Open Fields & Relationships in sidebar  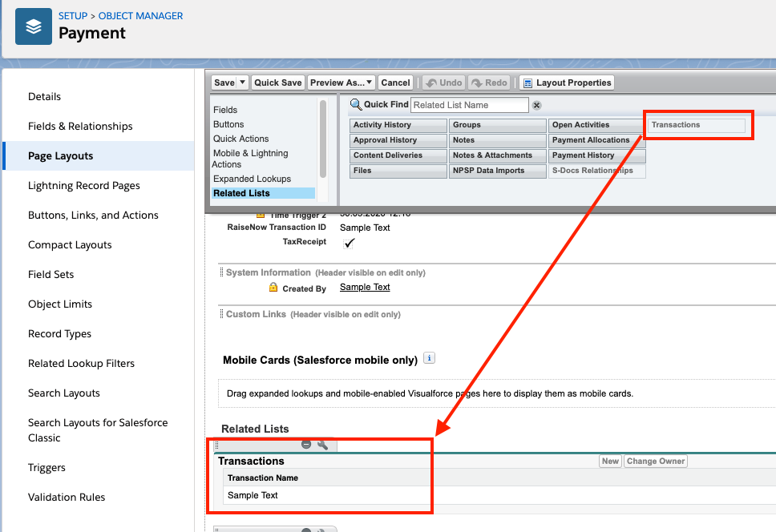tap(80, 126)
